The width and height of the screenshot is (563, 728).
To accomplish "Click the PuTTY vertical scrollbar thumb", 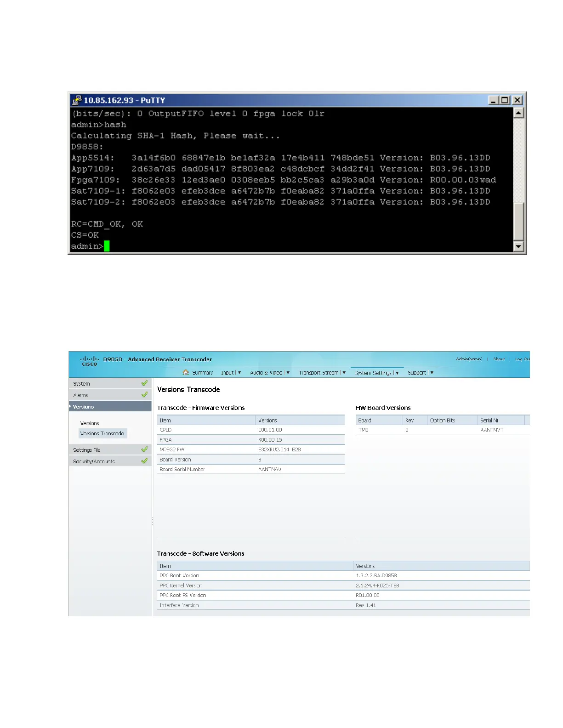I will pyautogui.click(x=518, y=222).
